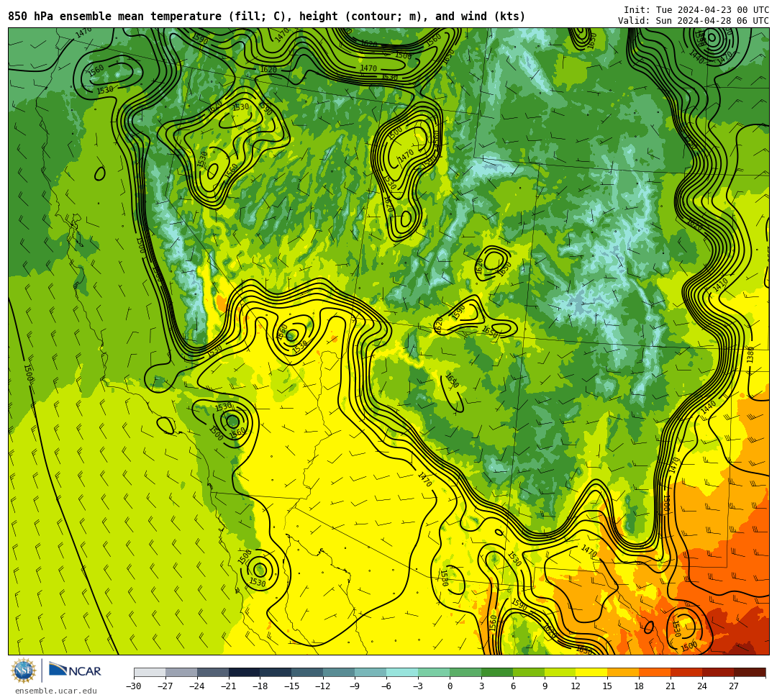Screen dimensions: 777x700
Task: Click the 1410 height contour label
Action: (720, 285)
